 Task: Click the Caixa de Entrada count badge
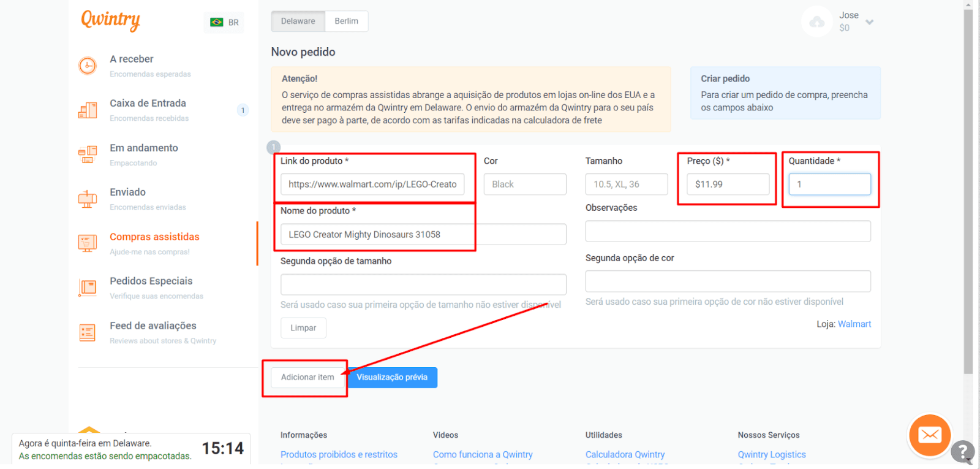tap(243, 110)
